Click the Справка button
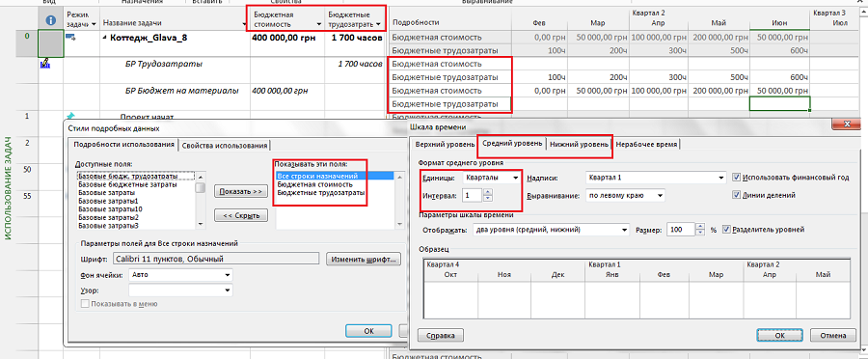 click(x=441, y=335)
